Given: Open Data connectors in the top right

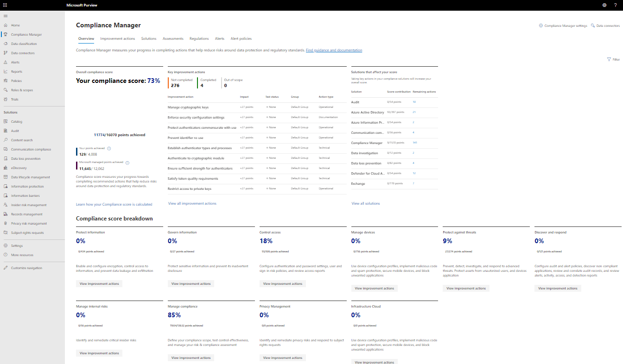Looking at the screenshot, I should tap(593, 26).
